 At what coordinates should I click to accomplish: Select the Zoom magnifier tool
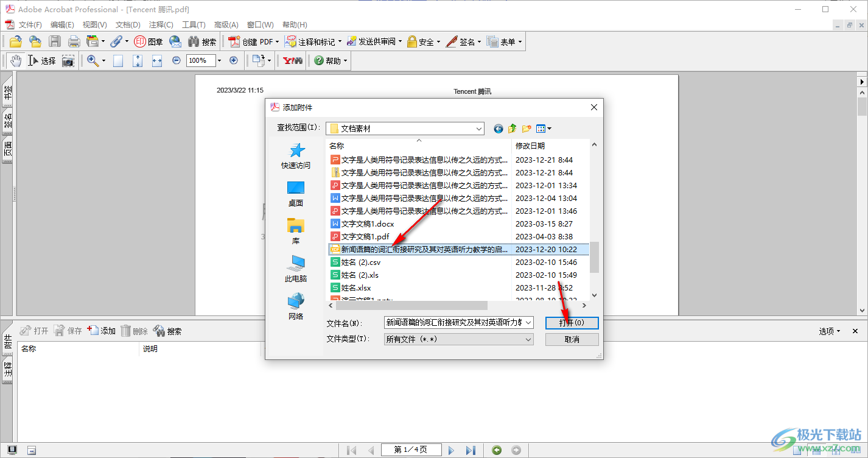tap(93, 60)
